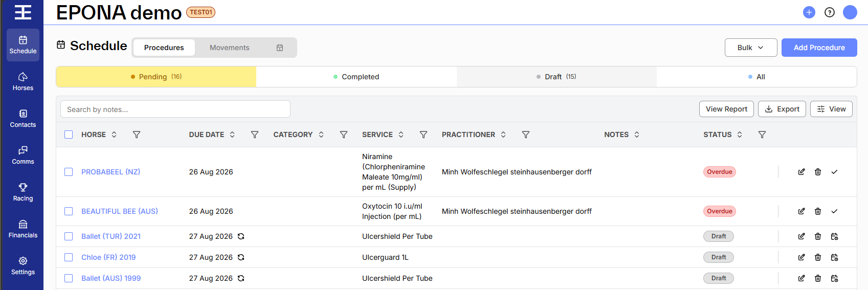Screen dimensions: 868x290
Task: Open BEAUTIFUL BEE (AUS) horse link
Action: [120, 211]
